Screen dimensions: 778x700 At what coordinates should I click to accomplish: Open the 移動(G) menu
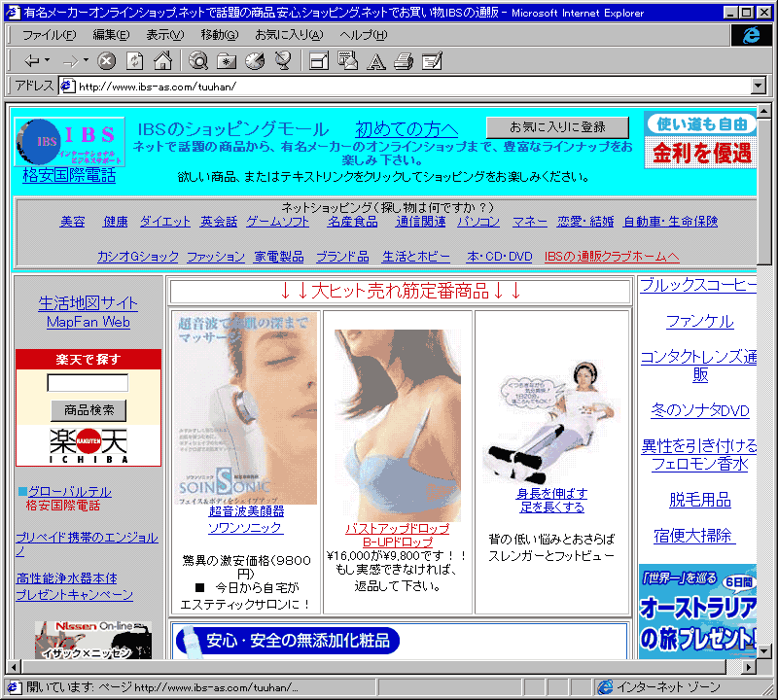click(220, 35)
